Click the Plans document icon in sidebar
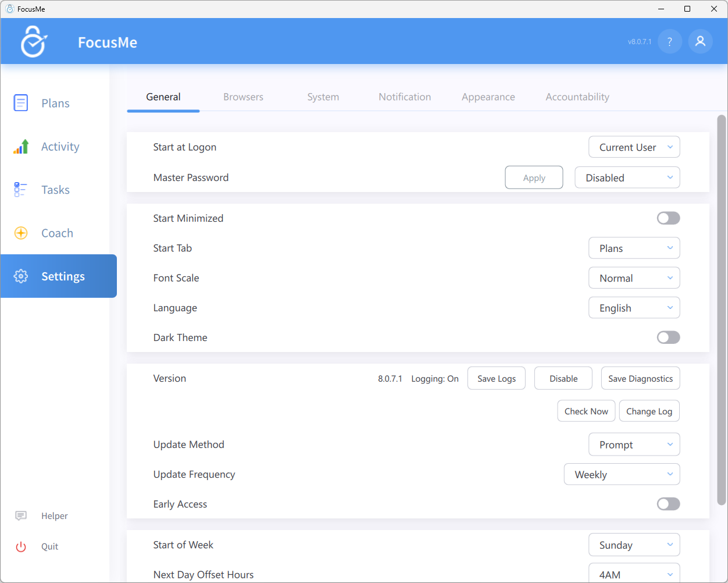 point(21,103)
